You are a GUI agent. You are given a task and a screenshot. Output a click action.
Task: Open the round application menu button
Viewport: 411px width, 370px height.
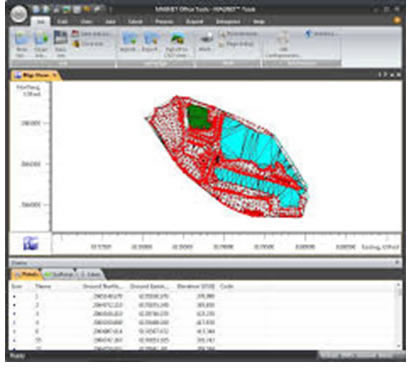click(x=19, y=14)
